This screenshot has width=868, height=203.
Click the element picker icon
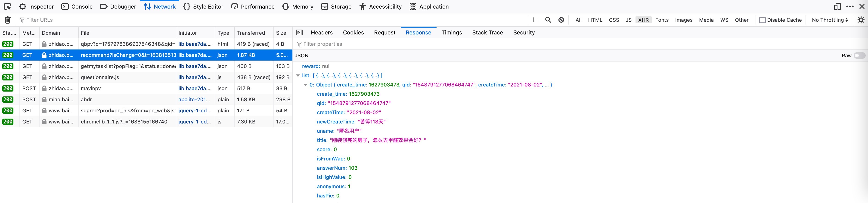pyautogui.click(x=7, y=6)
